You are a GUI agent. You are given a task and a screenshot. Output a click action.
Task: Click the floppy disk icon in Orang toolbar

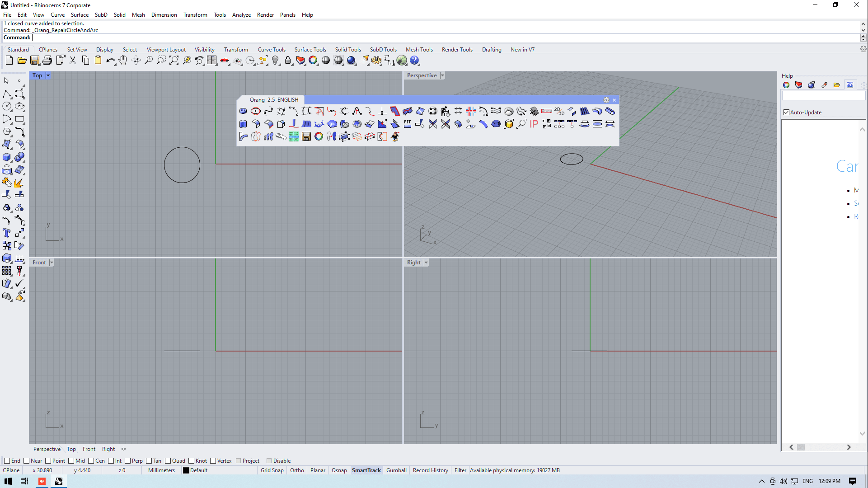[x=306, y=136]
